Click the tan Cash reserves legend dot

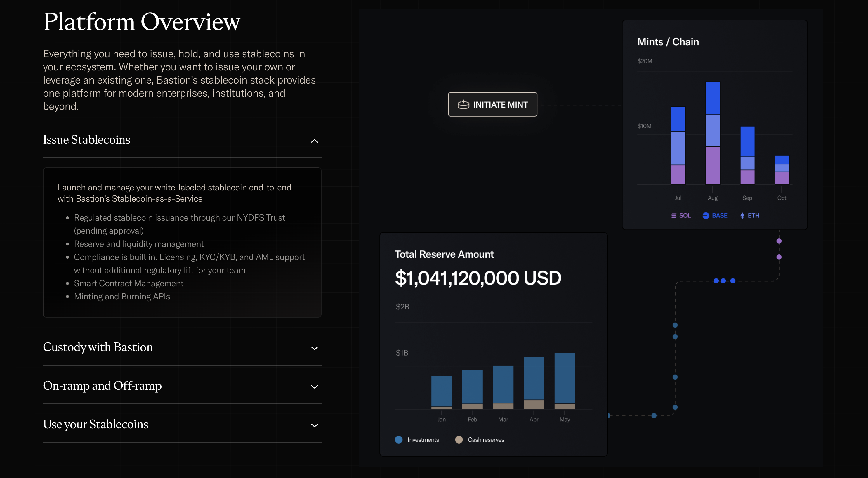pyautogui.click(x=459, y=439)
